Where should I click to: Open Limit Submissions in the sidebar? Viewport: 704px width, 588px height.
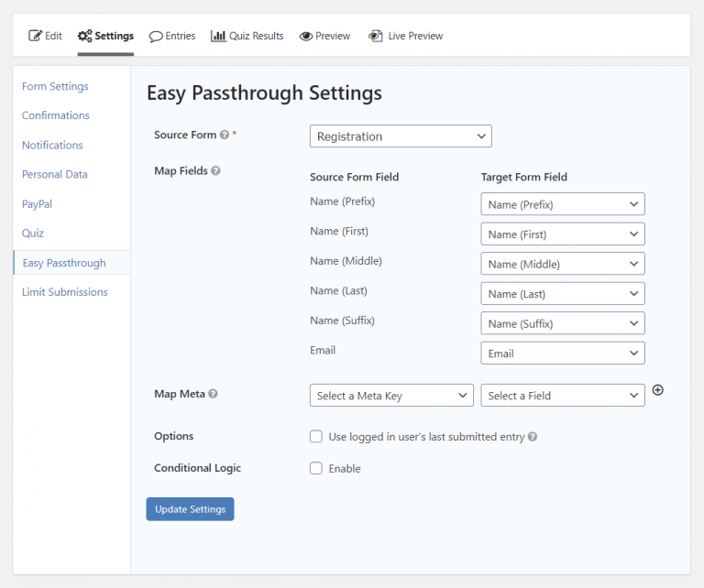[x=65, y=292]
